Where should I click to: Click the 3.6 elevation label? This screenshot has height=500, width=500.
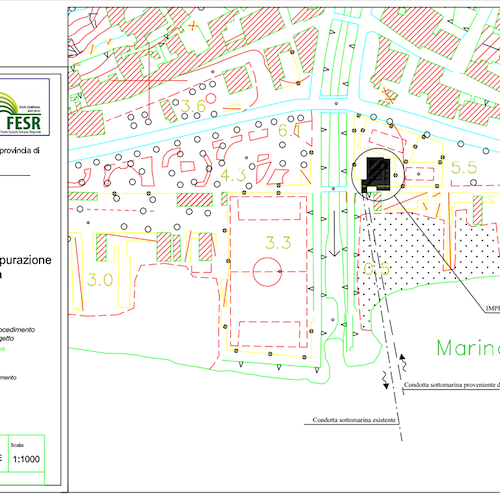click(193, 106)
